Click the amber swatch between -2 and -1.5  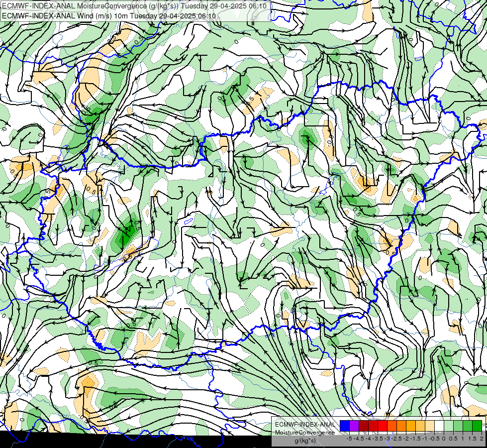click(x=411, y=426)
